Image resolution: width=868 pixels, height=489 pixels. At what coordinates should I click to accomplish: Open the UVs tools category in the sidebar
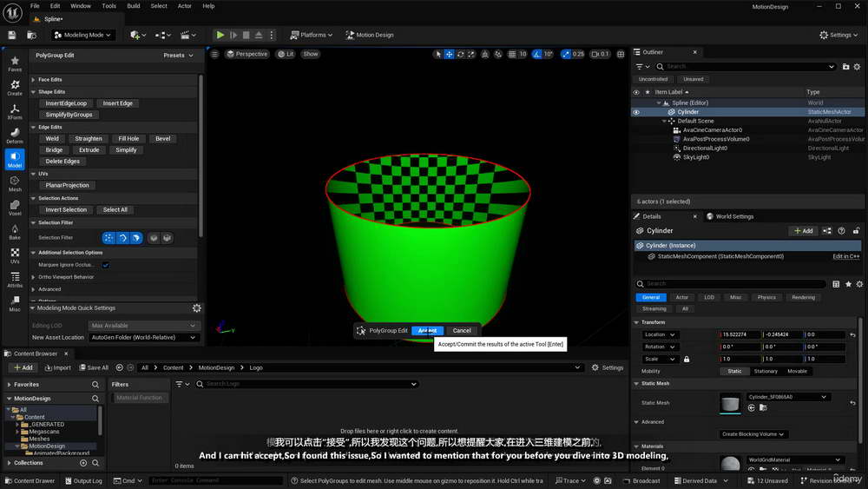pos(15,255)
